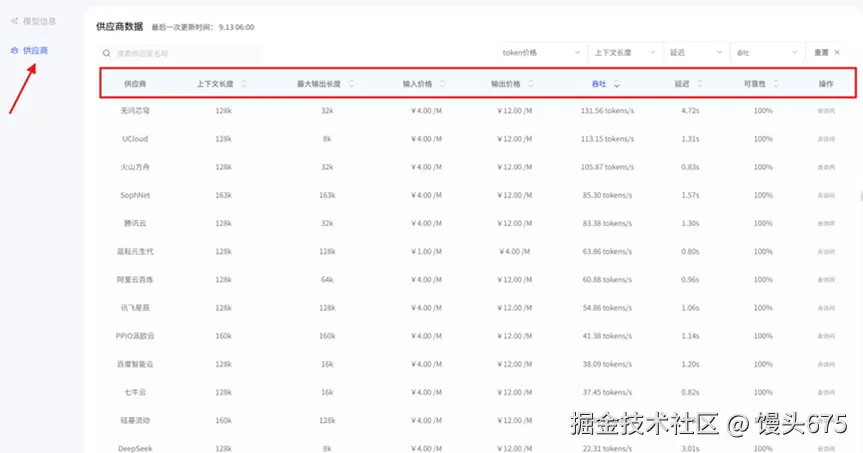Sort by 可靠性 column sort icon
Viewport: 863px width, 453px height.
(776, 84)
